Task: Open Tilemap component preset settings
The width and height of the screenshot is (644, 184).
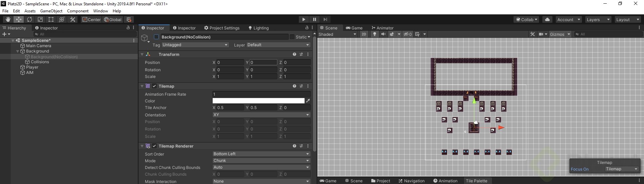Action: pyautogui.click(x=301, y=86)
